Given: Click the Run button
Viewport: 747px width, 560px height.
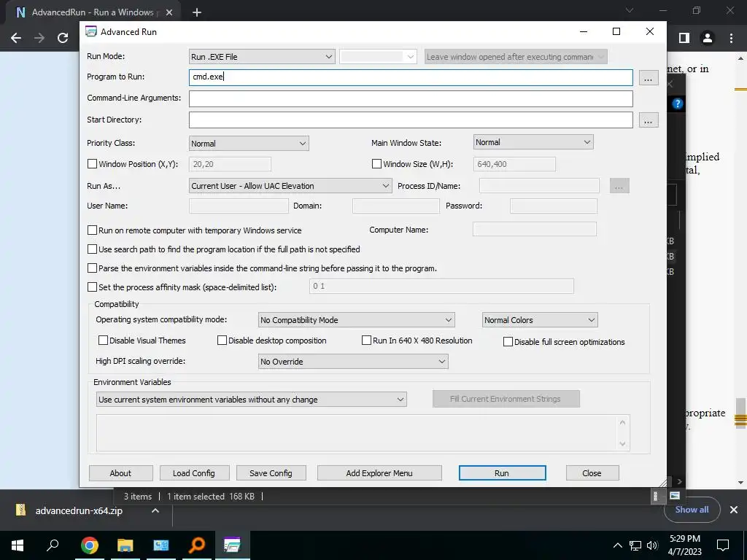Looking at the screenshot, I should (x=502, y=472).
